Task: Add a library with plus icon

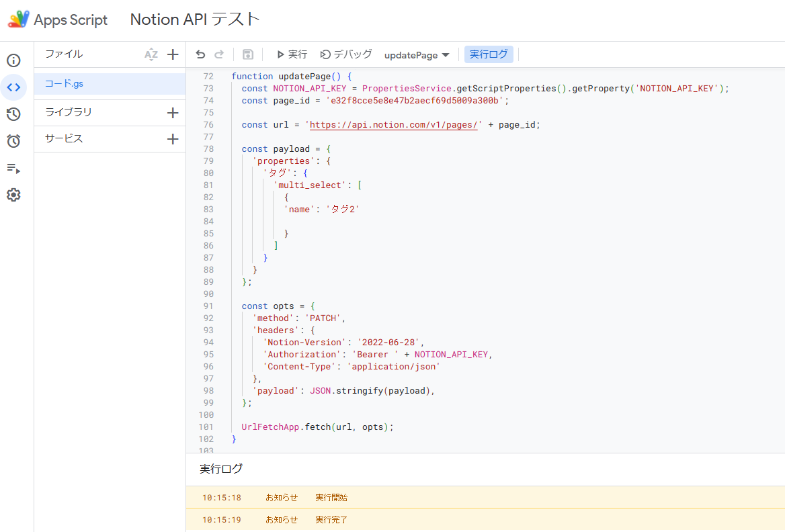Action: tap(173, 113)
